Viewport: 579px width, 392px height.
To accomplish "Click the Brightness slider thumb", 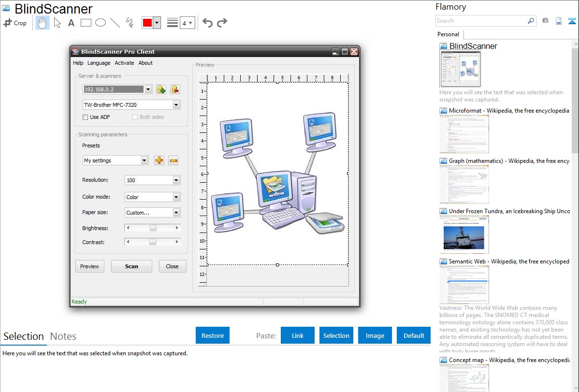I will click(x=153, y=228).
